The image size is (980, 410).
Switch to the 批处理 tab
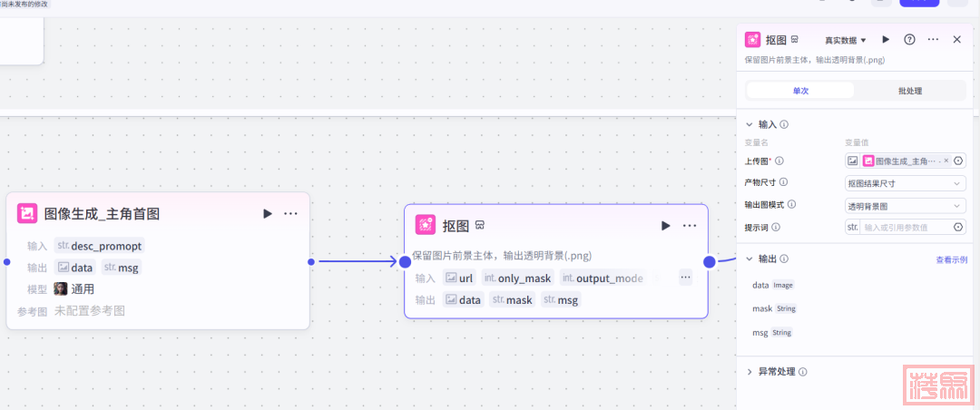(x=909, y=91)
